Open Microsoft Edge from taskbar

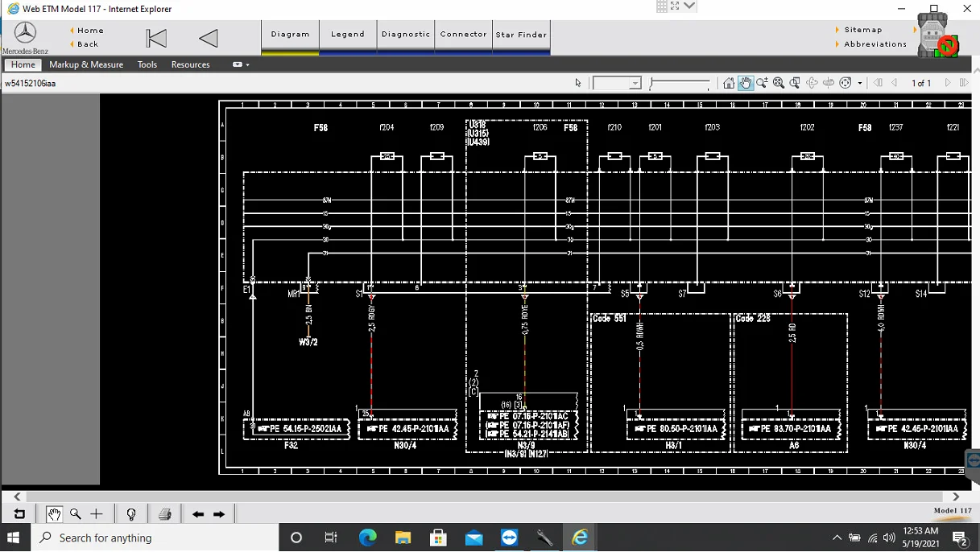pyautogui.click(x=367, y=538)
